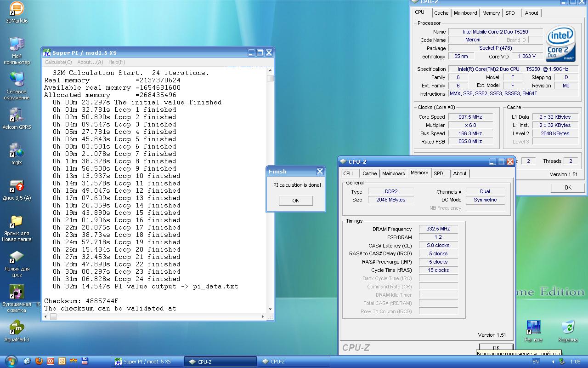
Task: Click the Super PI taskbar button
Action: point(147,362)
